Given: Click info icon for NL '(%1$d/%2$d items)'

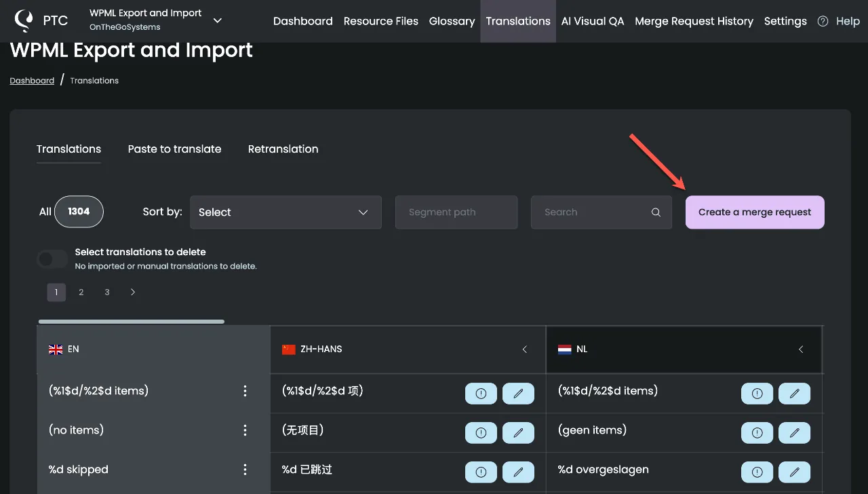Looking at the screenshot, I should (x=757, y=394).
